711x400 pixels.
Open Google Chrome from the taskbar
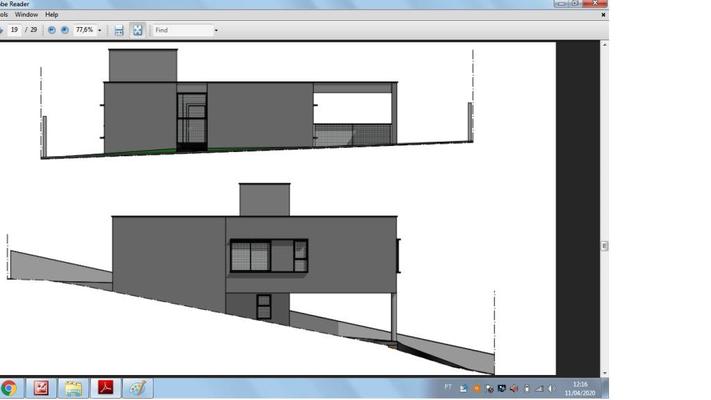[9, 388]
